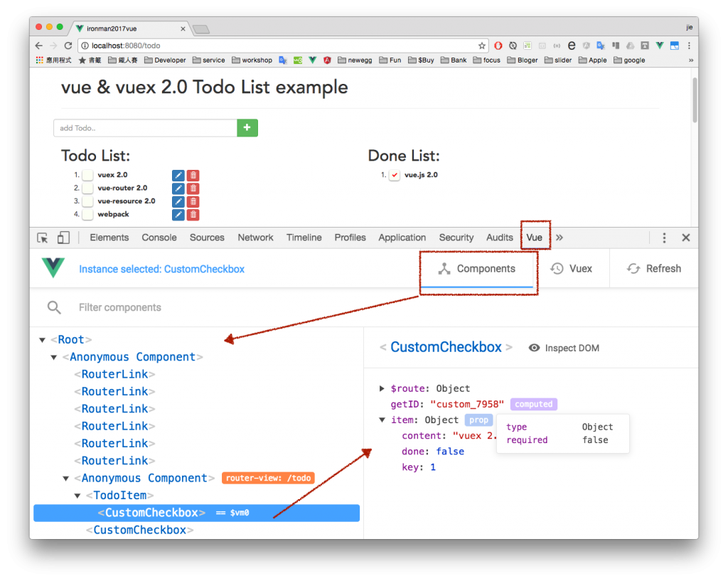The image size is (728, 581).
Task: Uncheck the vue.js 2.0 done checkbox
Action: pos(394,175)
